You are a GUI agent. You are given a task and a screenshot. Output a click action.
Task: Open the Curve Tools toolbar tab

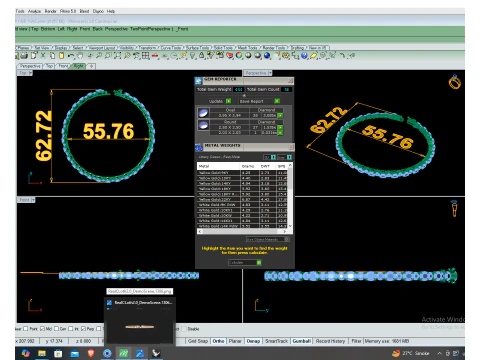(171, 48)
